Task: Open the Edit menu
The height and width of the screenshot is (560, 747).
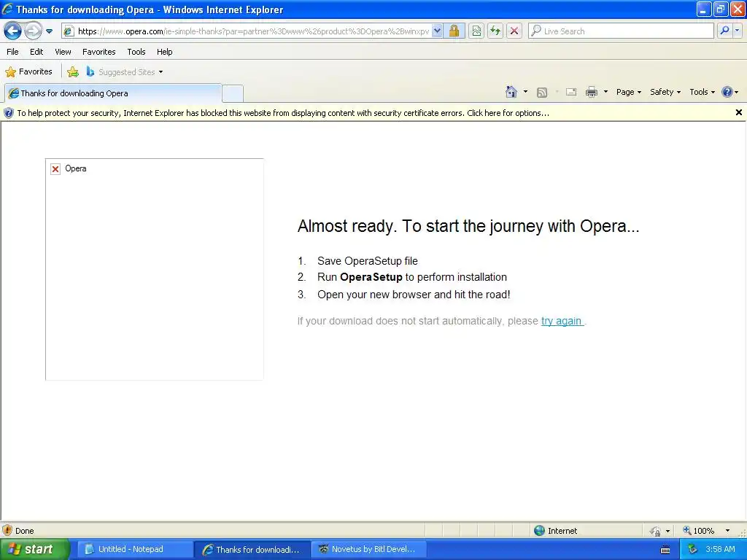Action: (36, 52)
